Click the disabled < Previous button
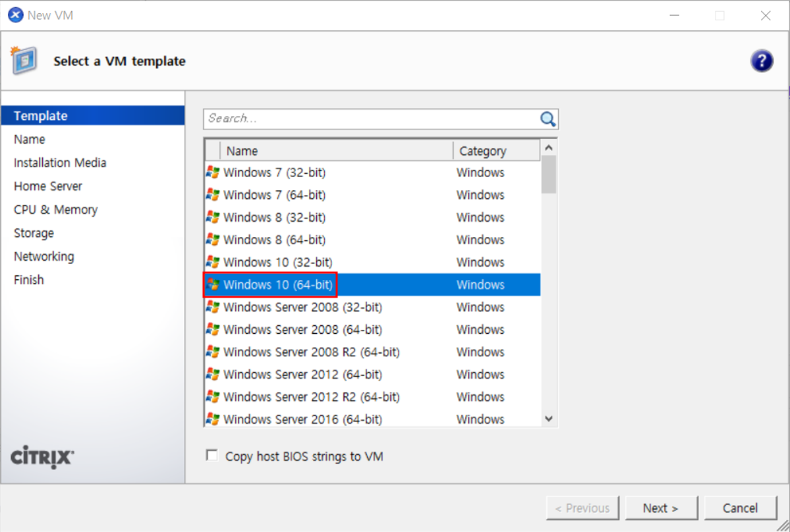The image size is (790, 532). 582,508
